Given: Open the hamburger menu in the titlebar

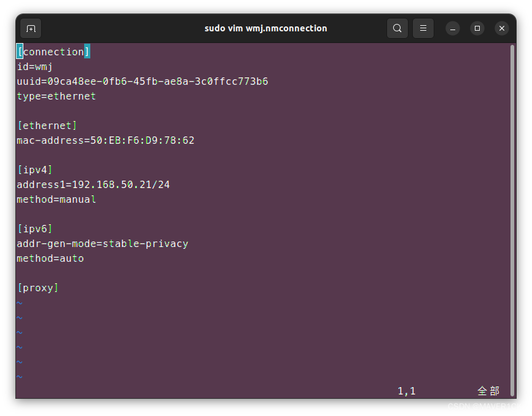Looking at the screenshot, I should pos(423,28).
